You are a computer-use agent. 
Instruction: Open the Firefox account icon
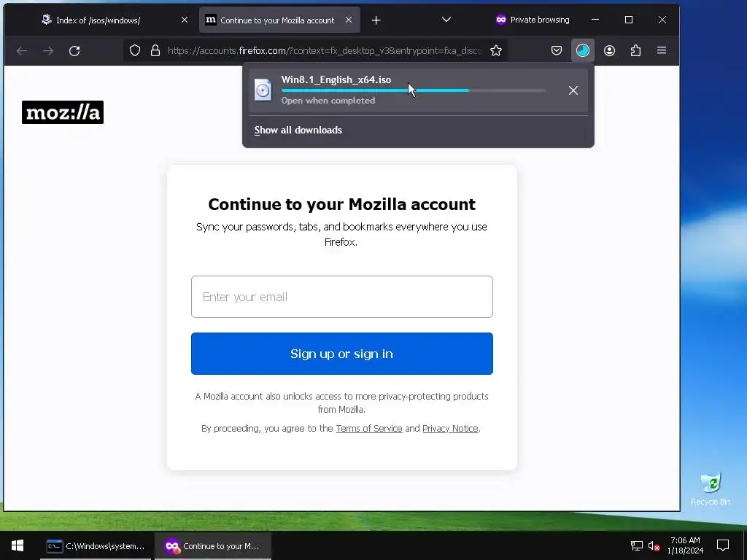[609, 50]
